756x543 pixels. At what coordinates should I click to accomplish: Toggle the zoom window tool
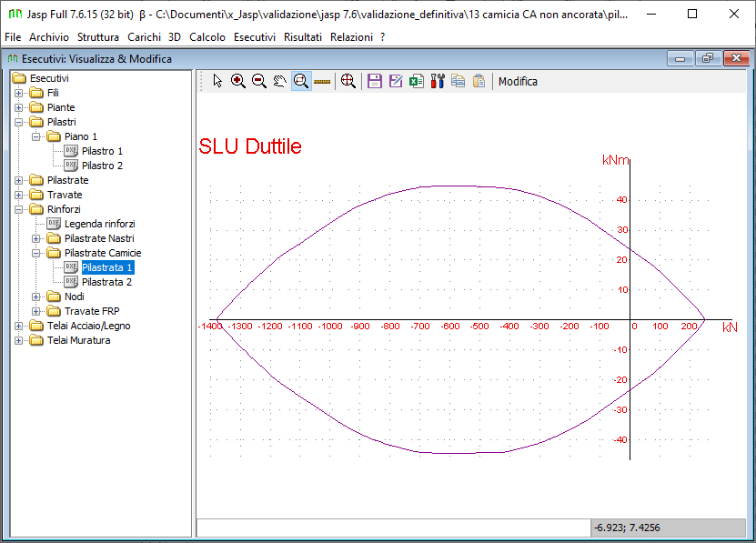[301, 81]
